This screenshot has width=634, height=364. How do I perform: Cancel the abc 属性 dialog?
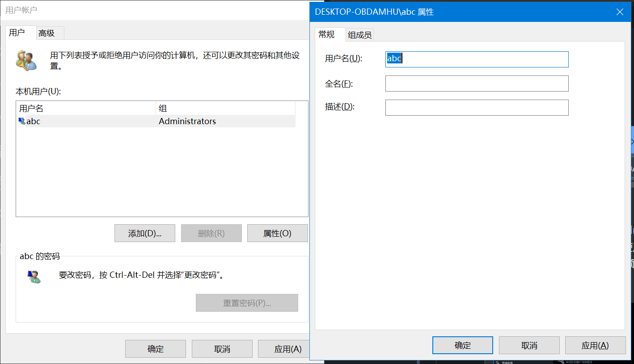pos(529,345)
